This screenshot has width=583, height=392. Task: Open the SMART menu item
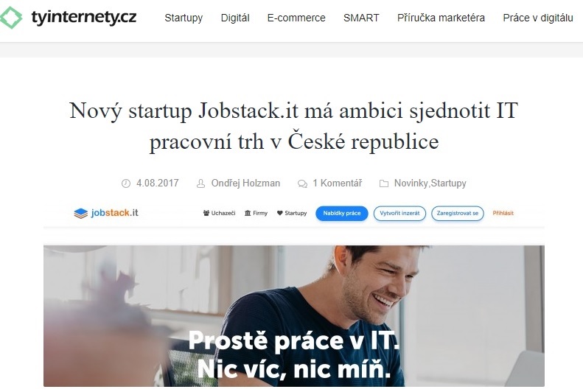[x=361, y=18]
